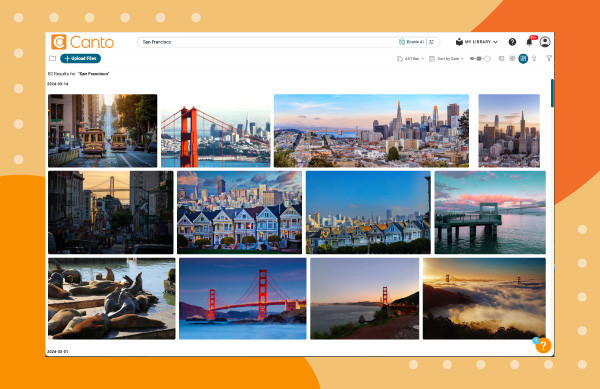Click the right-side vertical scrollbar
Image resolution: width=600 pixels, height=389 pixels.
pos(552,93)
